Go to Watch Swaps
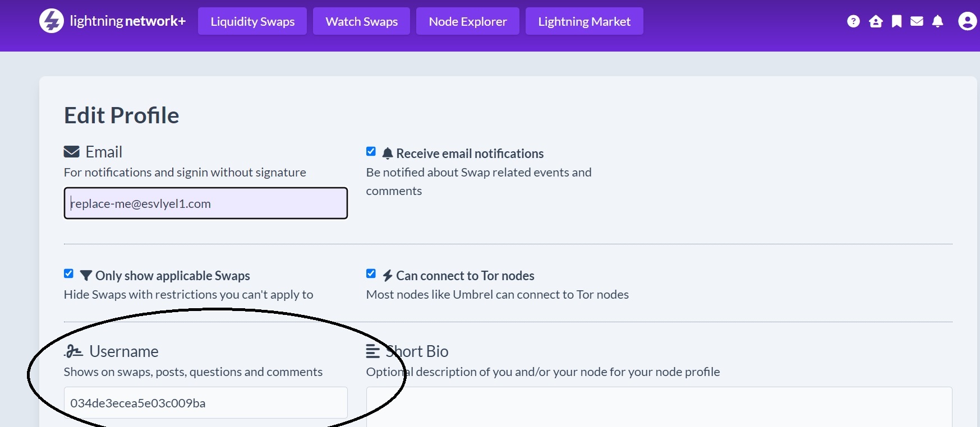Screen dimensions: 980x427 click(361, 21)
